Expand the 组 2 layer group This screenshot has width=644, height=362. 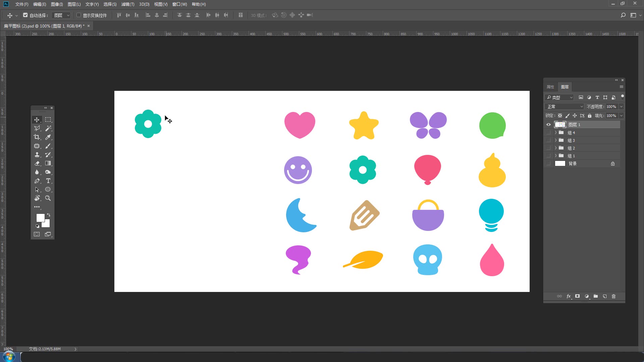[x=556, y=148]
